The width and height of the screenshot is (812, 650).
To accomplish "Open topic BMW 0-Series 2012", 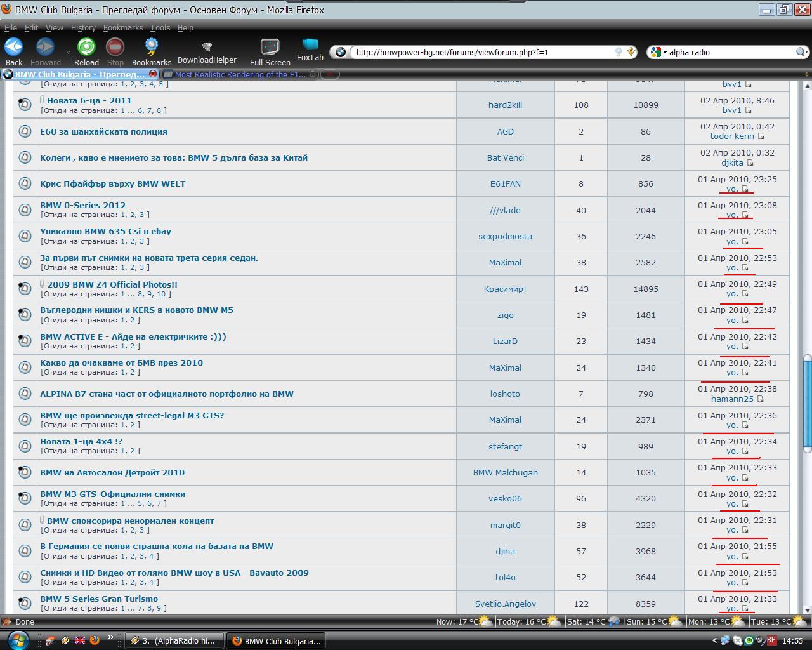I will 82,205.
